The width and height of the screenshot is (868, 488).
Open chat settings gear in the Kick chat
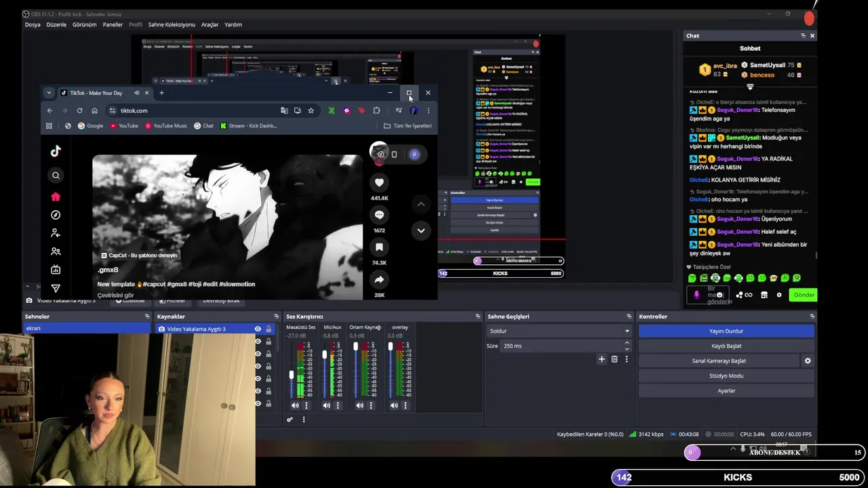pyautogui.click(x=779, y=295)
